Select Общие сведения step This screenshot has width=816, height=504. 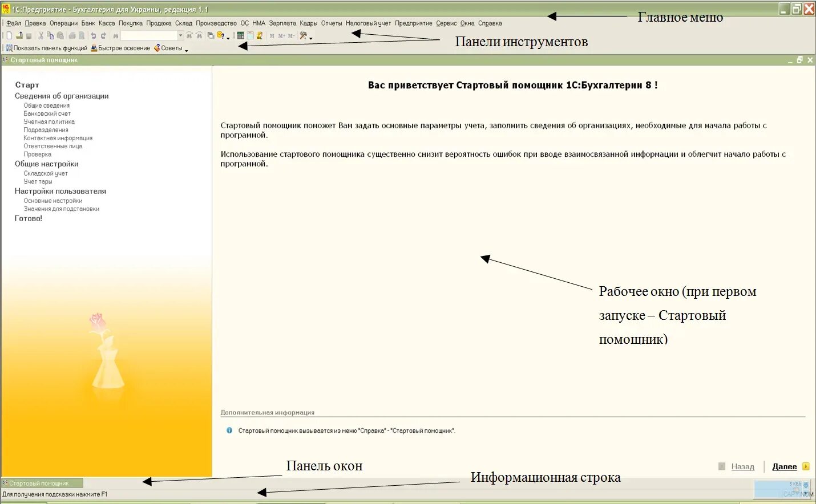coord(46,105)
